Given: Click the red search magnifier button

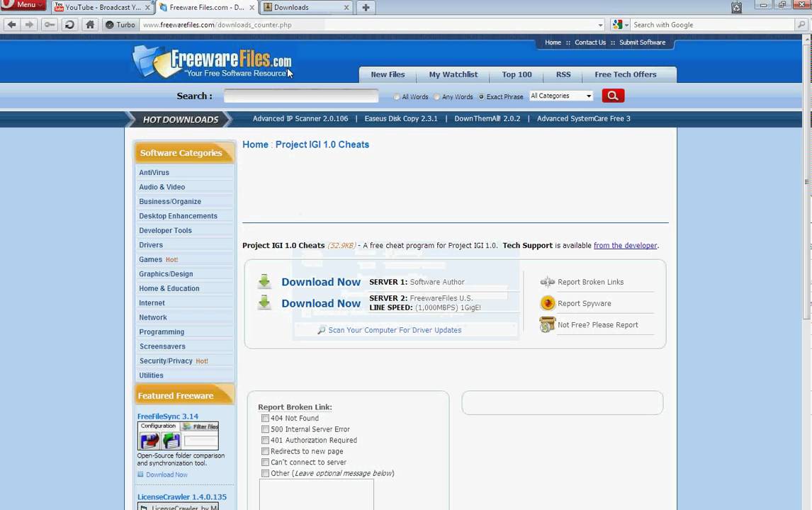Looking at the screenshot, I should 613,96.
